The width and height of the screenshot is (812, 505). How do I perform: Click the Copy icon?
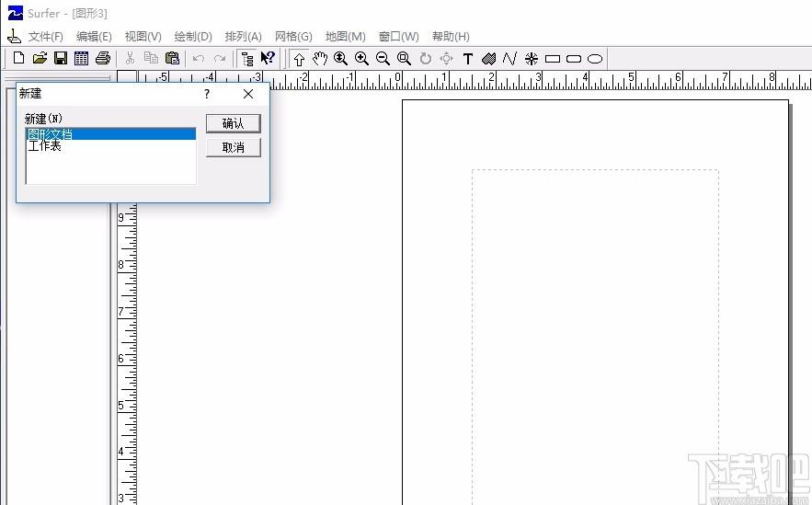151,58
